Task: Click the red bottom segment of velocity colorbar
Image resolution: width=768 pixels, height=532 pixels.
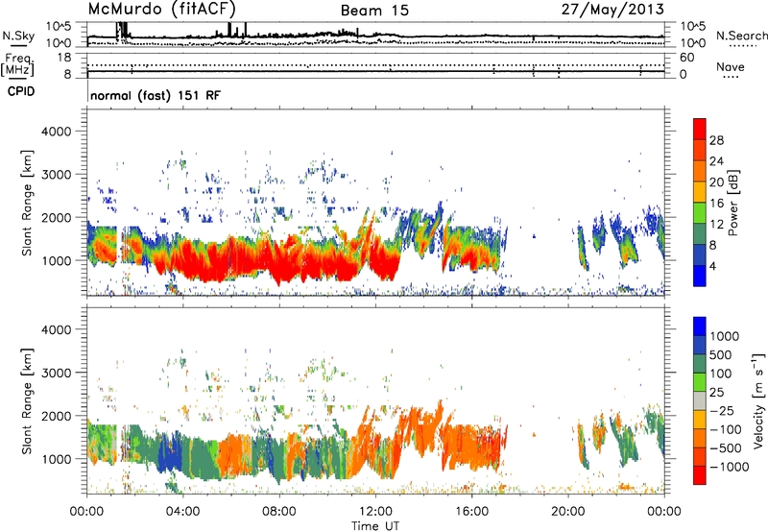Action: 700,475
